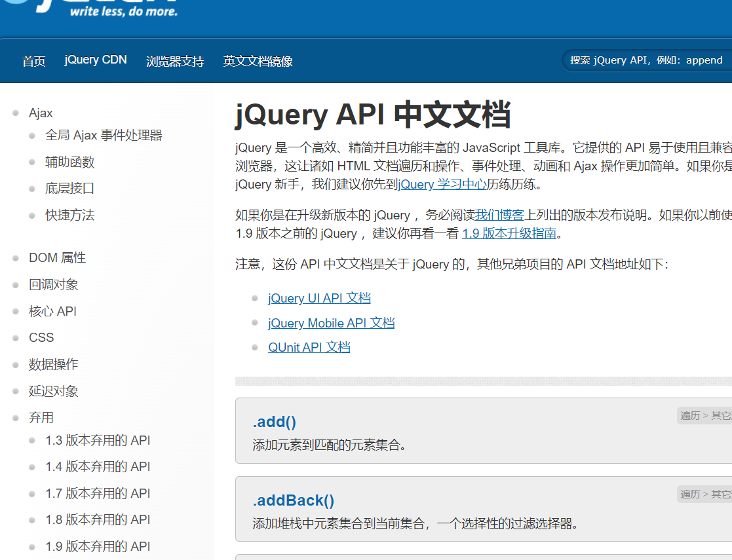Open jQuery UI API 文档 link

319,298
